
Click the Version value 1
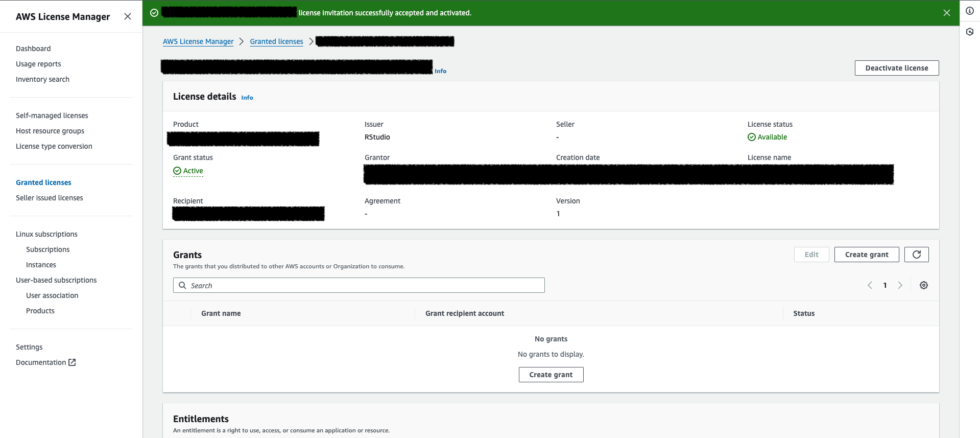coord(558,214)
